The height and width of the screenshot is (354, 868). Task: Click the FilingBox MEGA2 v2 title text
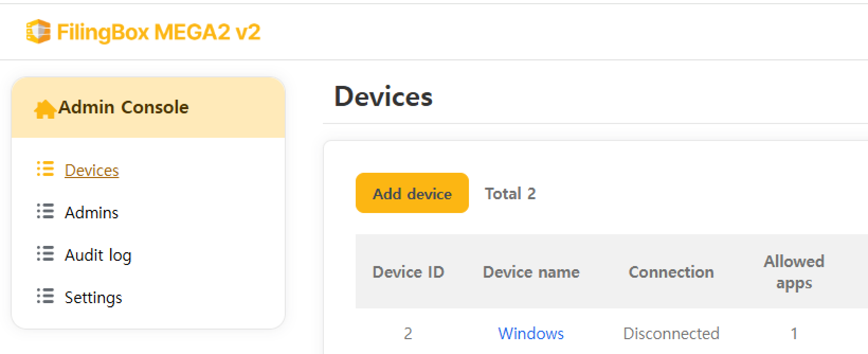pyautogui.click(x=158, y=32)
